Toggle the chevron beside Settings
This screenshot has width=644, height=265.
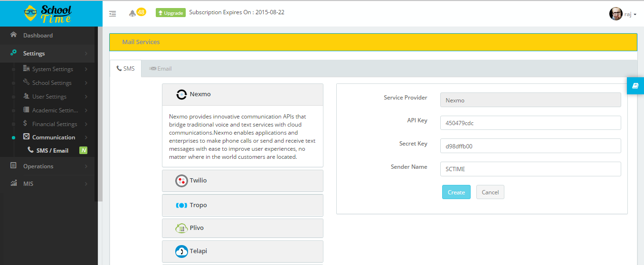coord(86,54)
